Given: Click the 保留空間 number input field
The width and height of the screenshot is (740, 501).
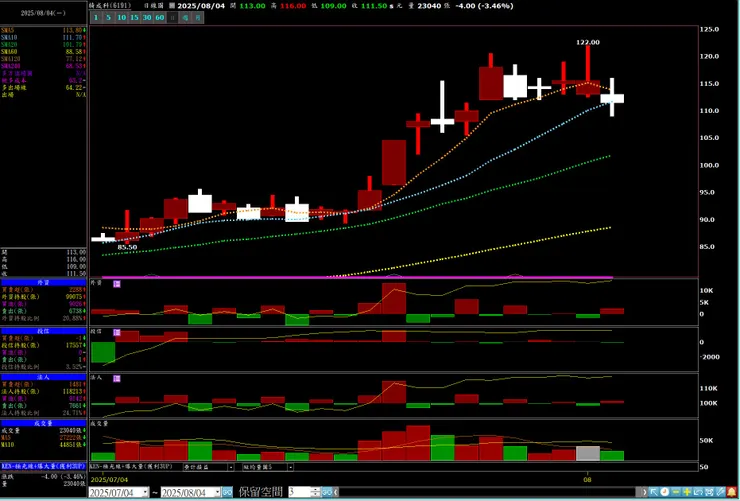Looking at the screenshot, I should coord(300,492).
